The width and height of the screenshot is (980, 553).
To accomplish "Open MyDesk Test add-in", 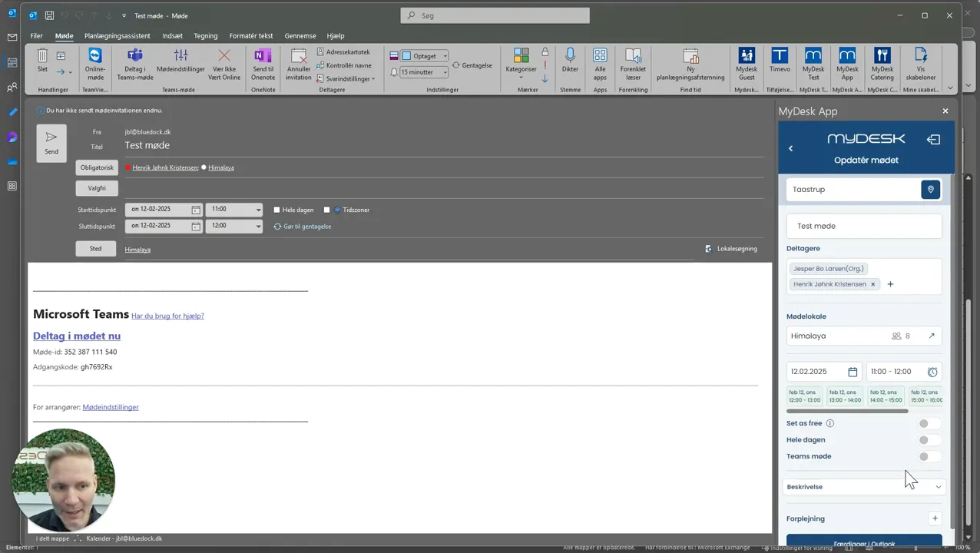I will tap(813, 64).
